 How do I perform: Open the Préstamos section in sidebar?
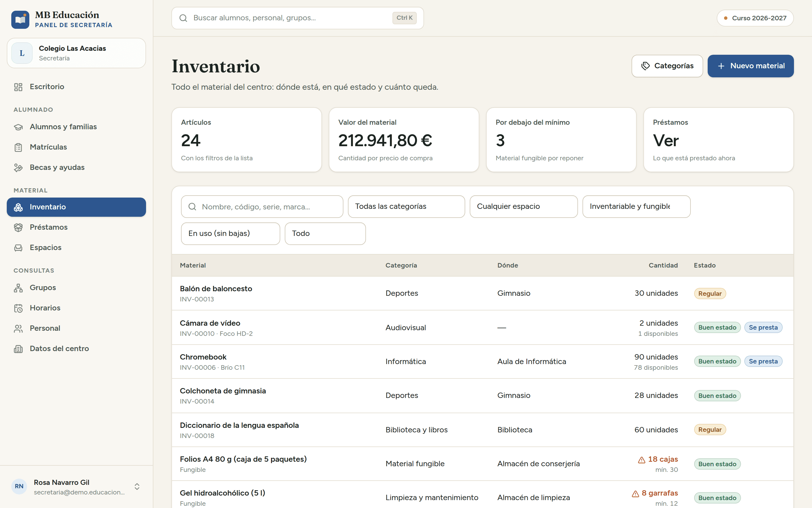(76, 227)
